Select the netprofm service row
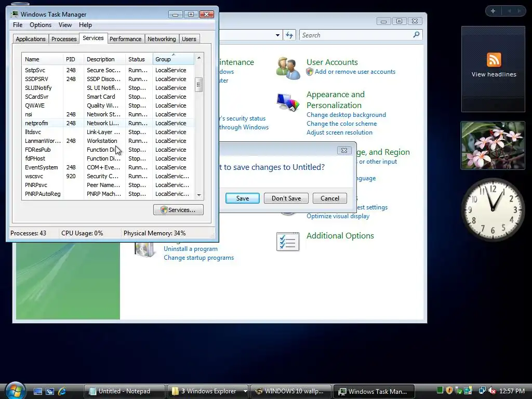The image size is (532, 399). pos(108,123)
